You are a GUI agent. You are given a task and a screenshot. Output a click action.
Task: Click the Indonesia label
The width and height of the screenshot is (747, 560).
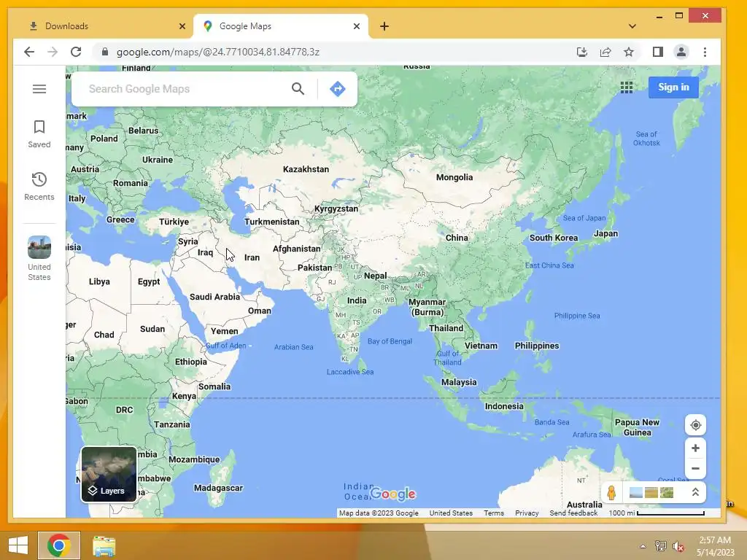tap(504, 406)
